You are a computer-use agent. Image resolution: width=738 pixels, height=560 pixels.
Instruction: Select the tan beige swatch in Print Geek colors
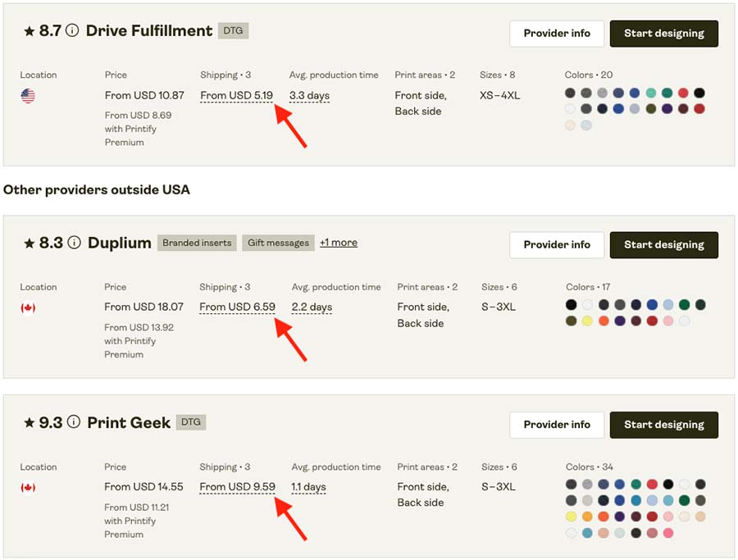[700, 517]
